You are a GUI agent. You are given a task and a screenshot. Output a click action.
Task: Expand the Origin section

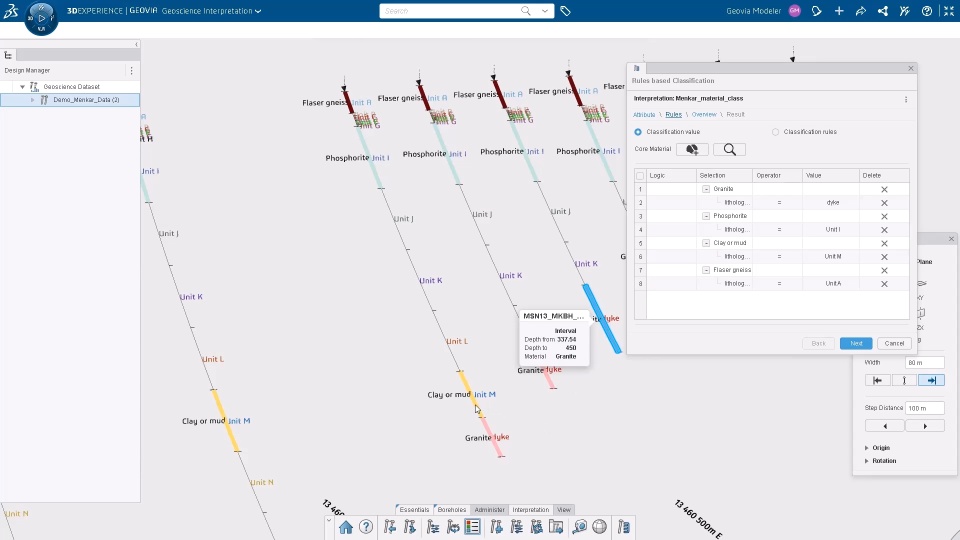pos(866,448)
